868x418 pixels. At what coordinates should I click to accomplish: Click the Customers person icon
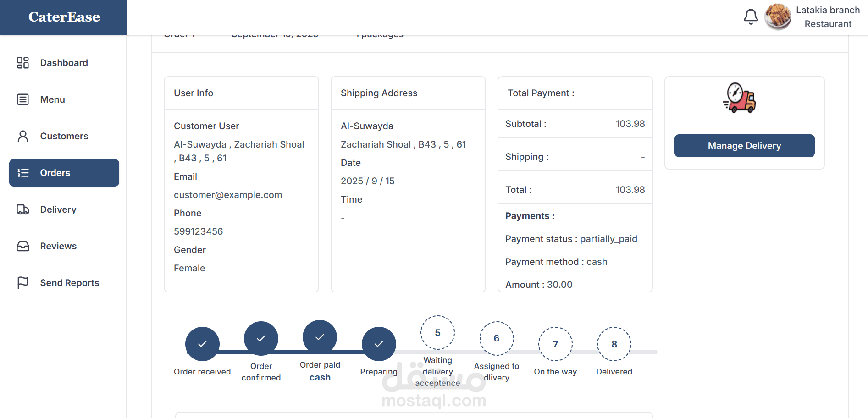tap(23, 136)
